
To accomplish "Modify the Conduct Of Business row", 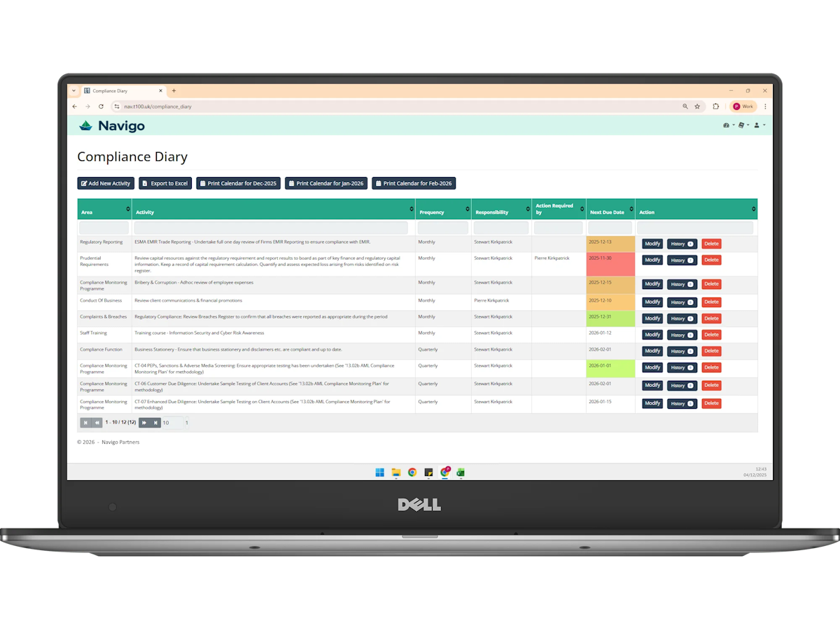I will (x=652, y=302).
